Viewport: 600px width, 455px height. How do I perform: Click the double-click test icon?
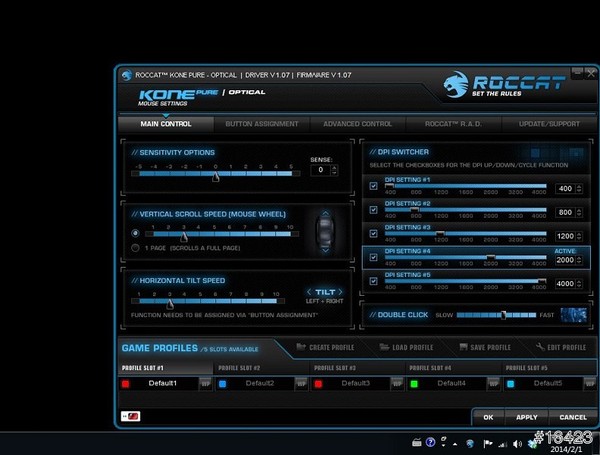coord(574,315)
